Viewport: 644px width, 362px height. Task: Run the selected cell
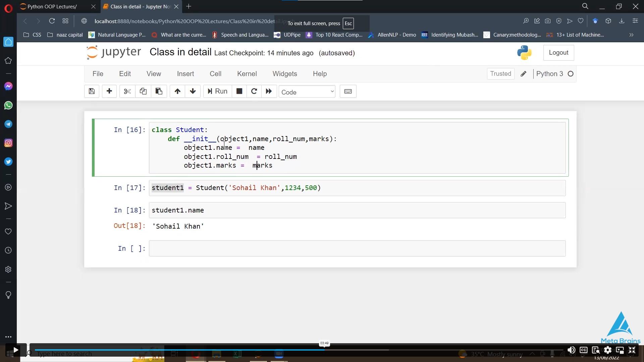[217, 91]
